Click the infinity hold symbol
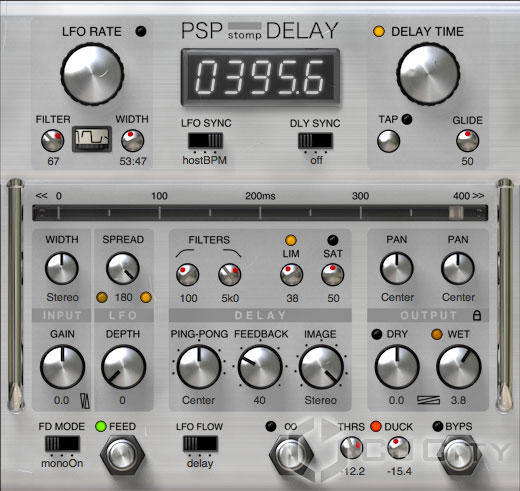Screen dimensions: 520x491 (x=290, y=426)
